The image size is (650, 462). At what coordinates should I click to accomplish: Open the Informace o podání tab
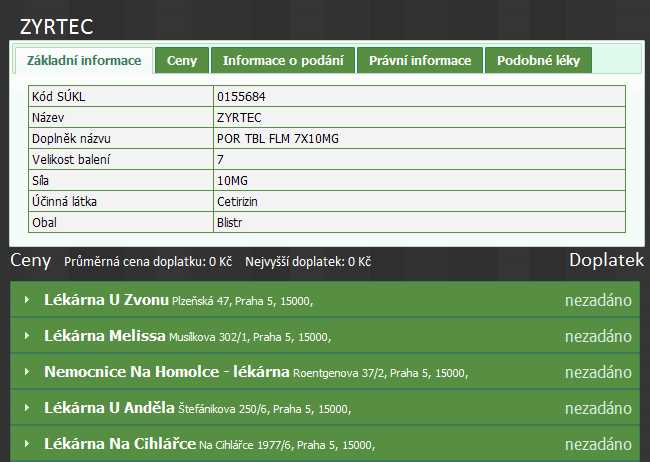point(283,61)
